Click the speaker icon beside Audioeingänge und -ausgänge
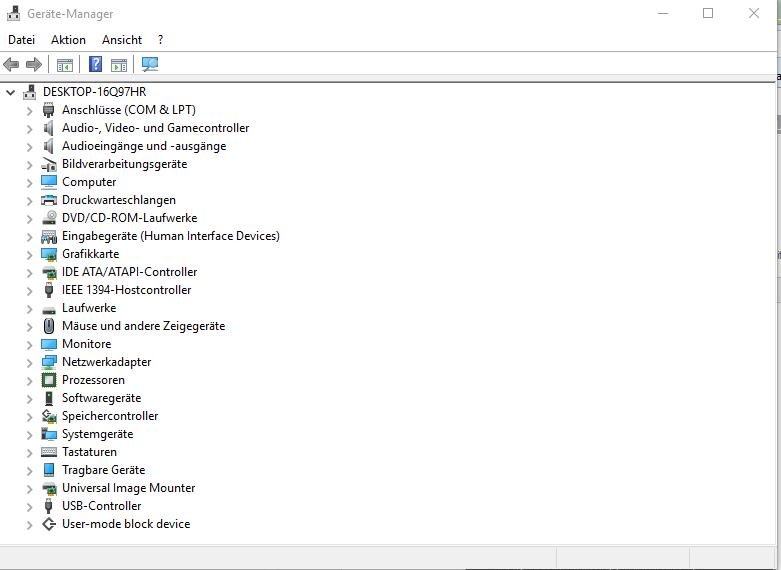This screenshot has width=781, height=570. tap(48, 146)
